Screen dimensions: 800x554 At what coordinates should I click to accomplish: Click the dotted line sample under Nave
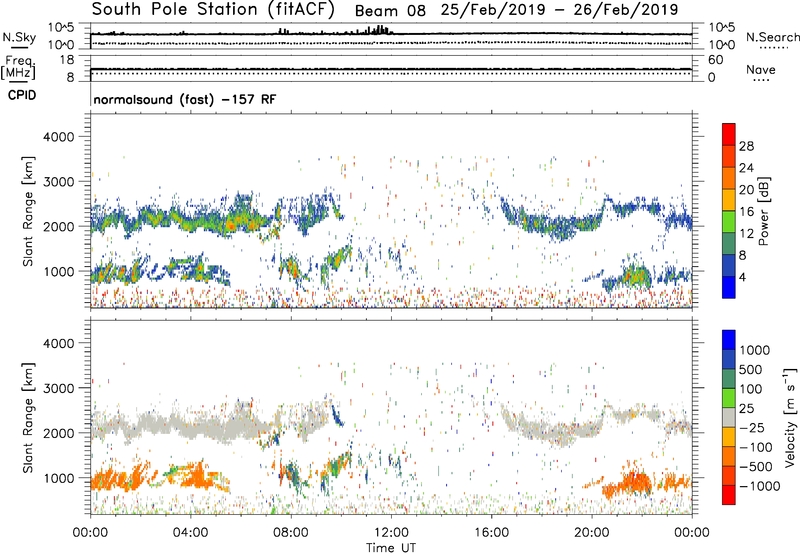click(x=761, y=80)
